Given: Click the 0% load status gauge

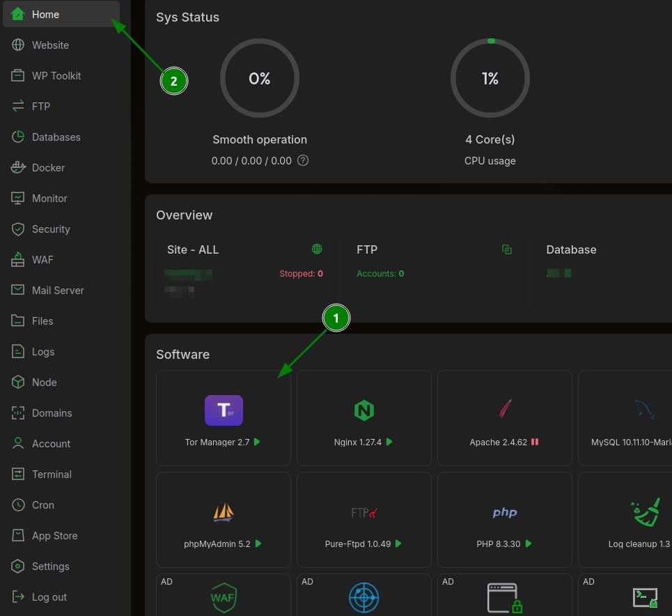Looking at the screenshot, I should coord(260,78).
